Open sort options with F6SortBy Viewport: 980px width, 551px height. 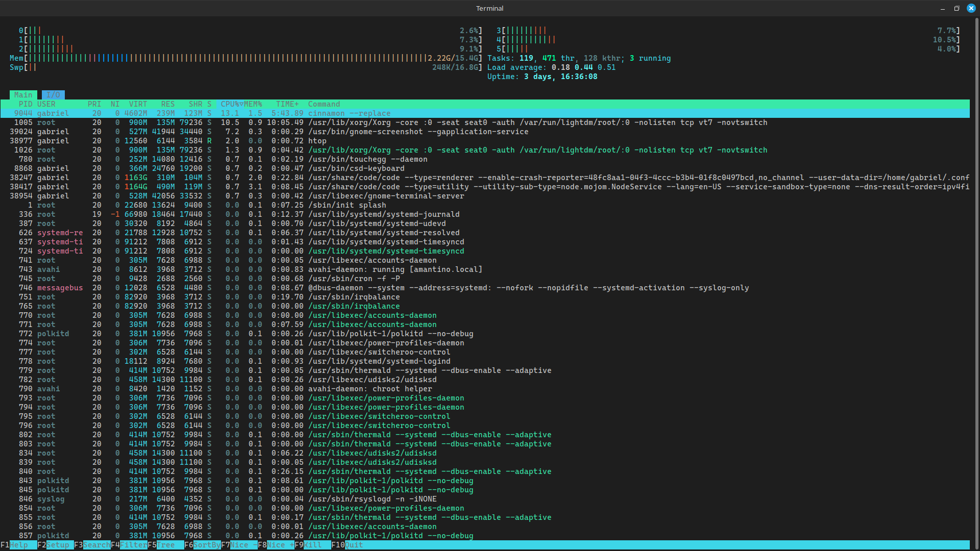point(203,545)
